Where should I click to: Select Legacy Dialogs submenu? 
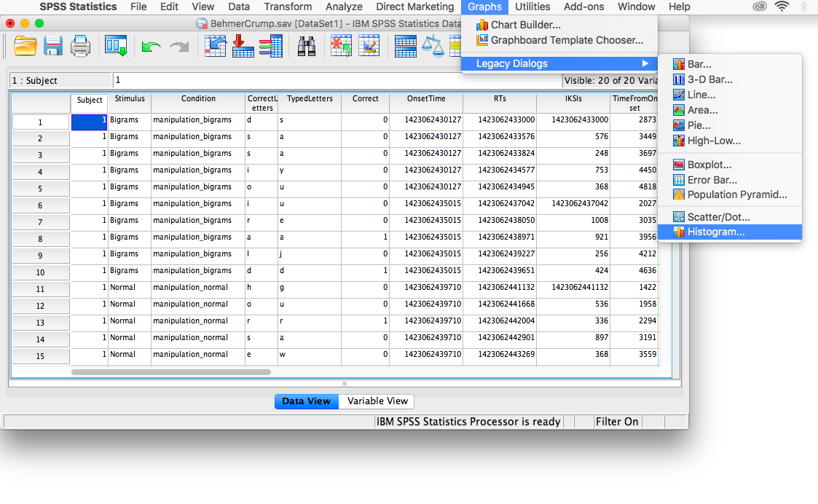click(559, 63)
